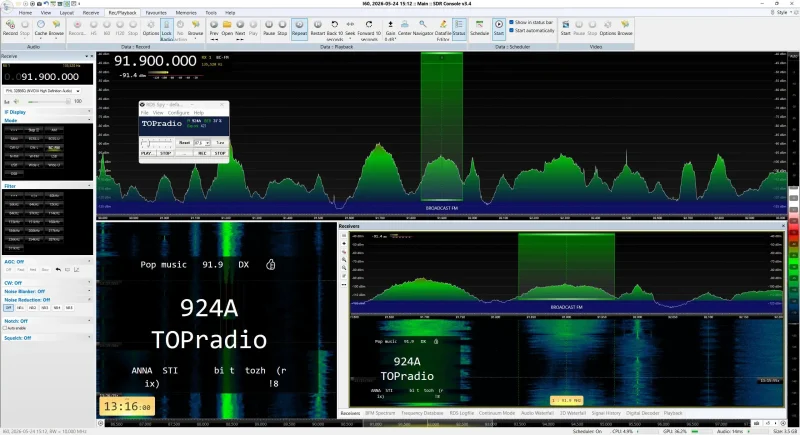Open the Favourites ribbon tab
Screen dimensions: 800x435
pos(156,13)
